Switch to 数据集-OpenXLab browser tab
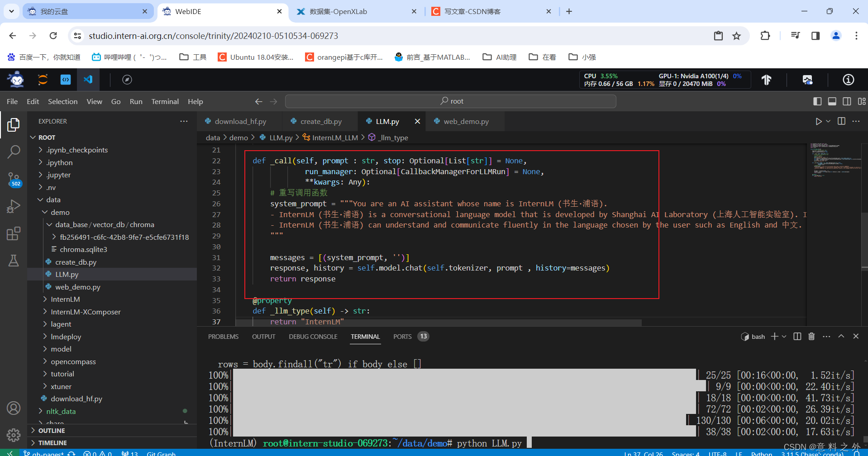Viewport: 868px width, 456px height. (356, 11)
